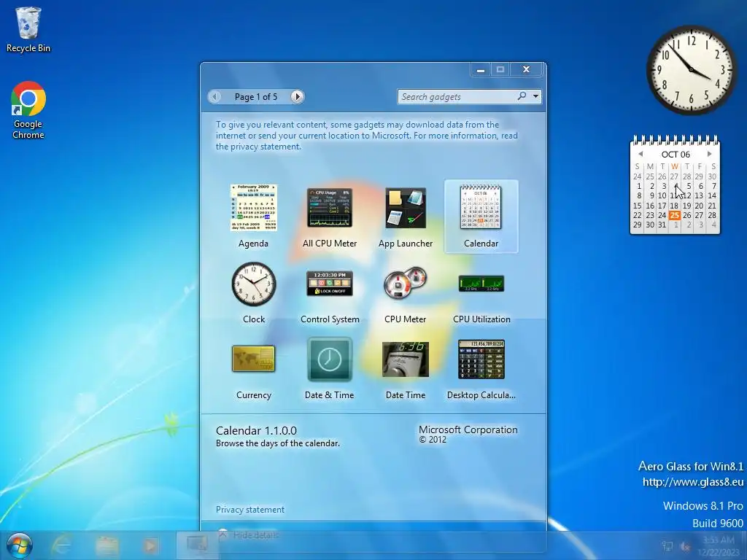The image size is (747, 560).
Task: Select the Agenda gadget icon
Action: tap(253, 208)
